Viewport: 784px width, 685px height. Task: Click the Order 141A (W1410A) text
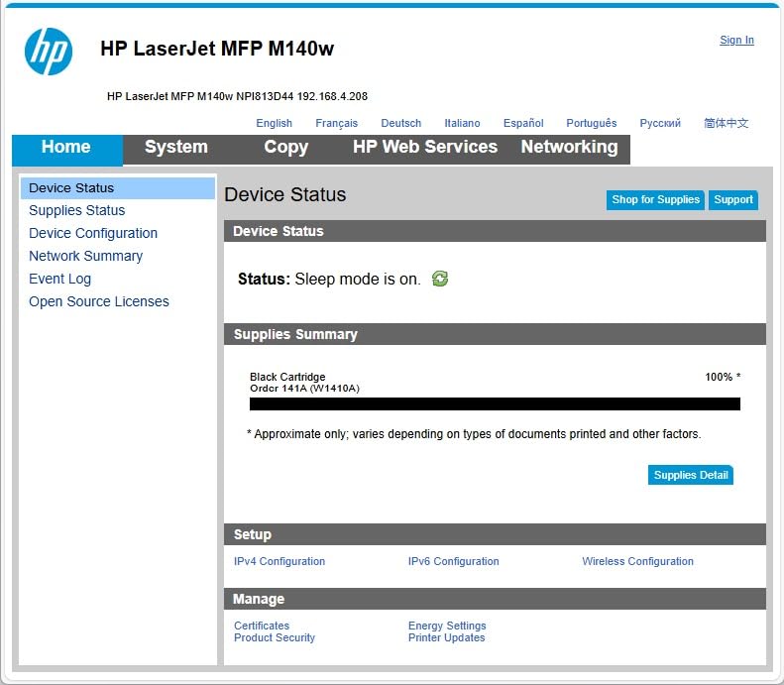pyautogui.click(x=304, y=389)
